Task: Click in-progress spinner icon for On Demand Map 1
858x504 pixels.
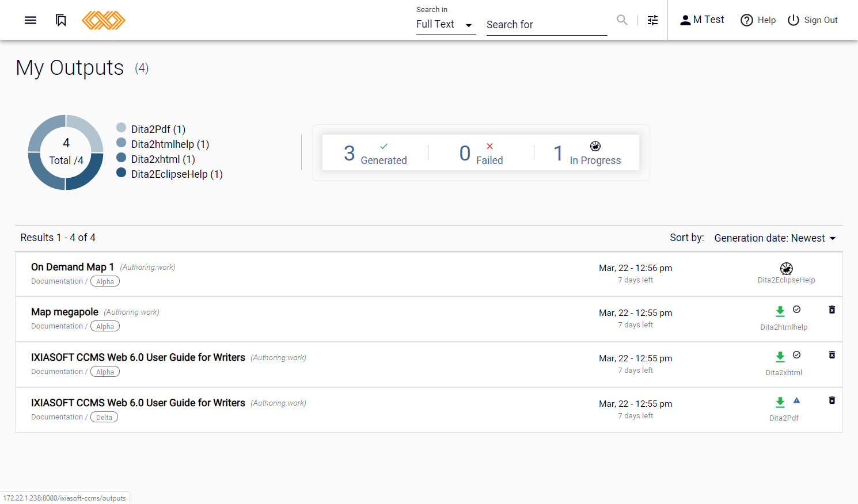Action: 787,268
